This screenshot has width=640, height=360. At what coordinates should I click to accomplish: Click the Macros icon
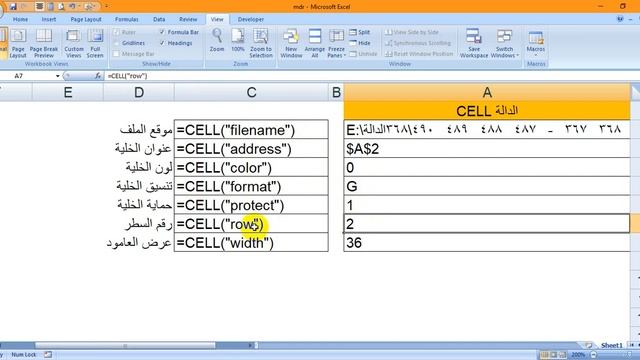(536, 38)
